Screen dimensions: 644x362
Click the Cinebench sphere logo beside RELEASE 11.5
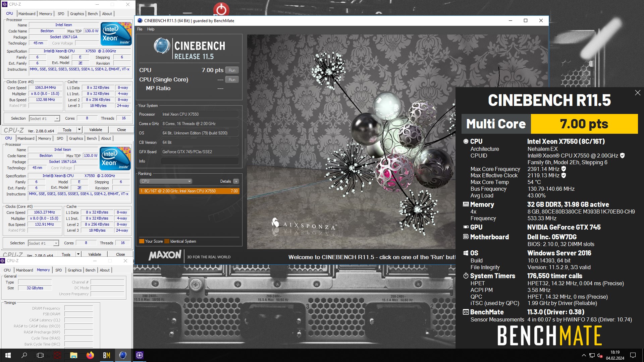(162, 46)
